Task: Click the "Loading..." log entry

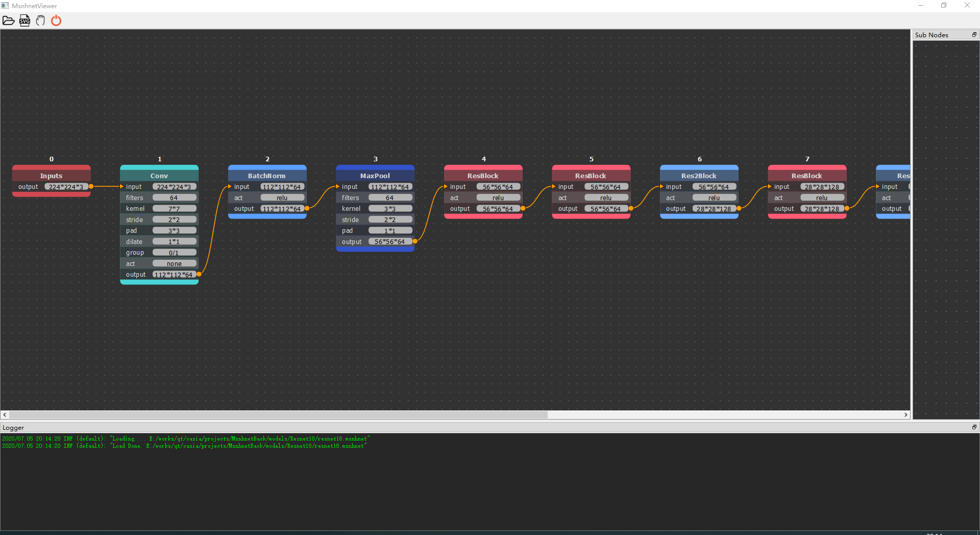Action: [186, 439]
